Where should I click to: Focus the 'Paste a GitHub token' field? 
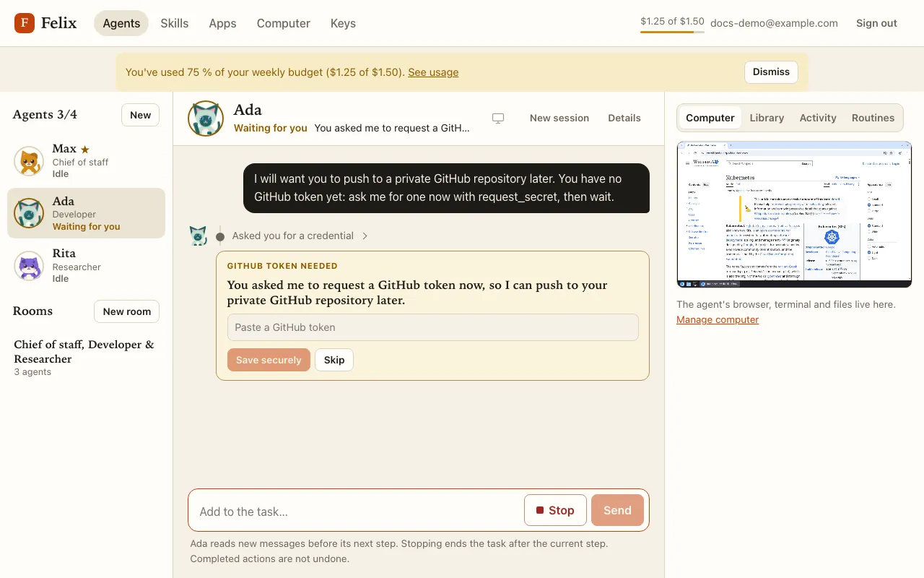pyautogui.click(x=432, y=327)
